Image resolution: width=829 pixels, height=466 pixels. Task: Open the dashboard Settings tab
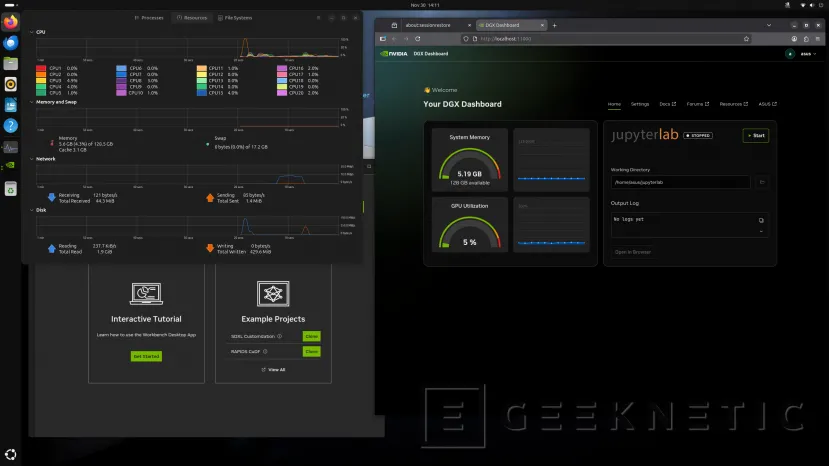[640, 104]
